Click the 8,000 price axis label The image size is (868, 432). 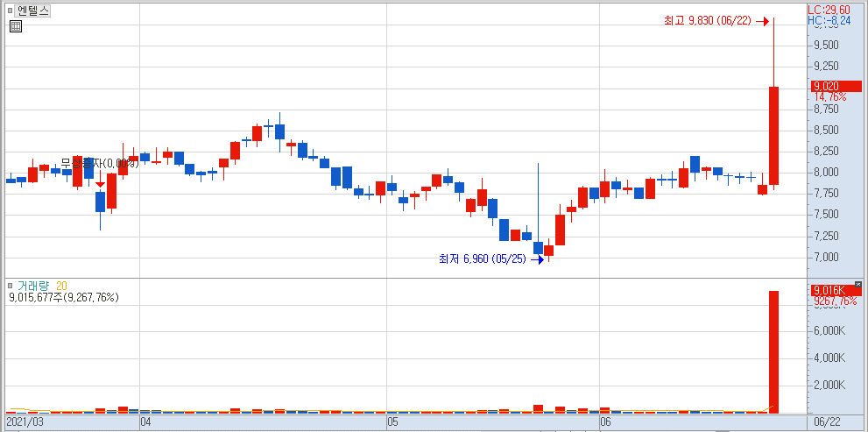pos(827,173)
